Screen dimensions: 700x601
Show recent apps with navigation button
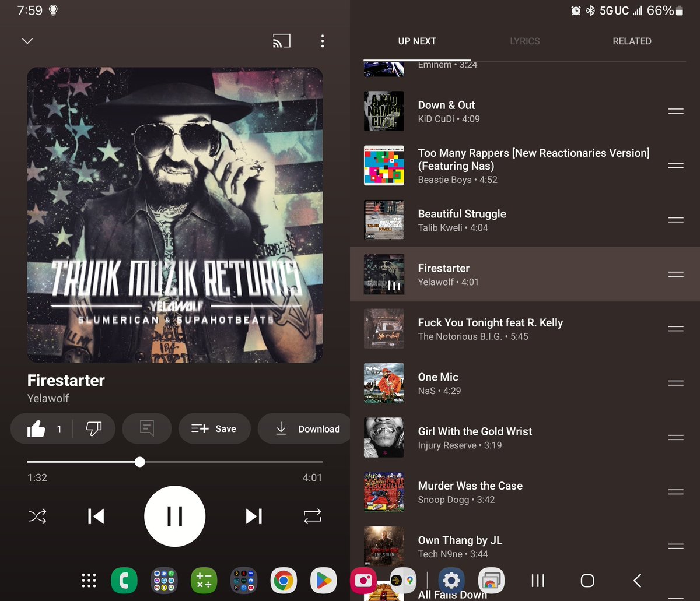point(538,581)
